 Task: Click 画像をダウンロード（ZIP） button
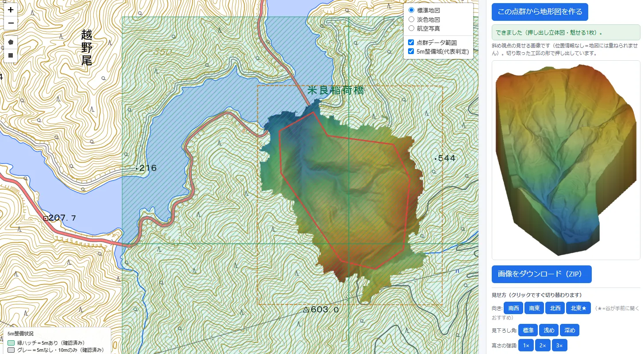tap(541, 274)
